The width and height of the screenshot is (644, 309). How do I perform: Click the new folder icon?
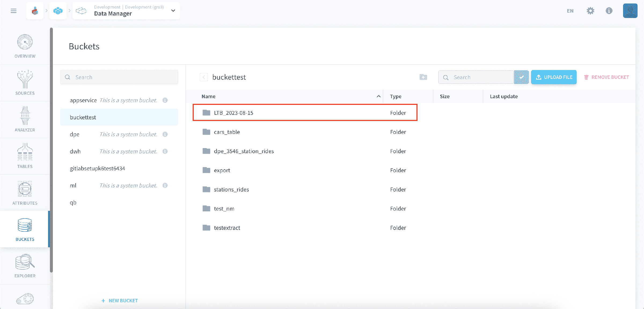[423, 77]
